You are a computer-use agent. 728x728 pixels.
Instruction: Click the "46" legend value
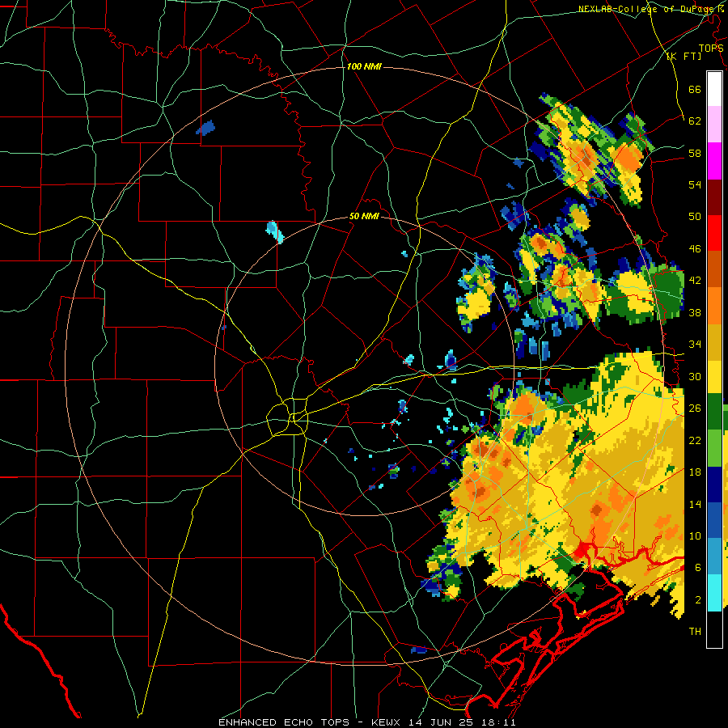[695, 249]
